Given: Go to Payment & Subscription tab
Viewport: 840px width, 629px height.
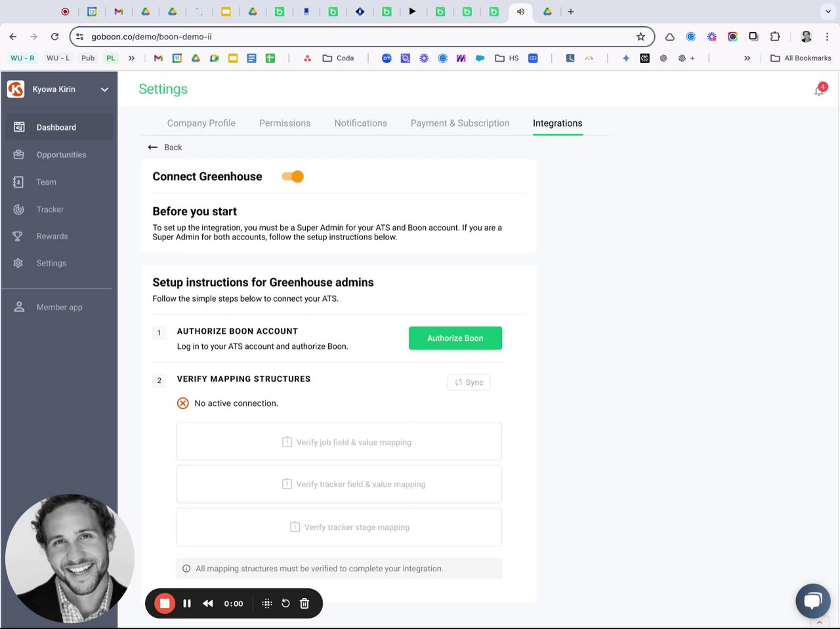Looking at the screenshot, I should pos(460,123).
